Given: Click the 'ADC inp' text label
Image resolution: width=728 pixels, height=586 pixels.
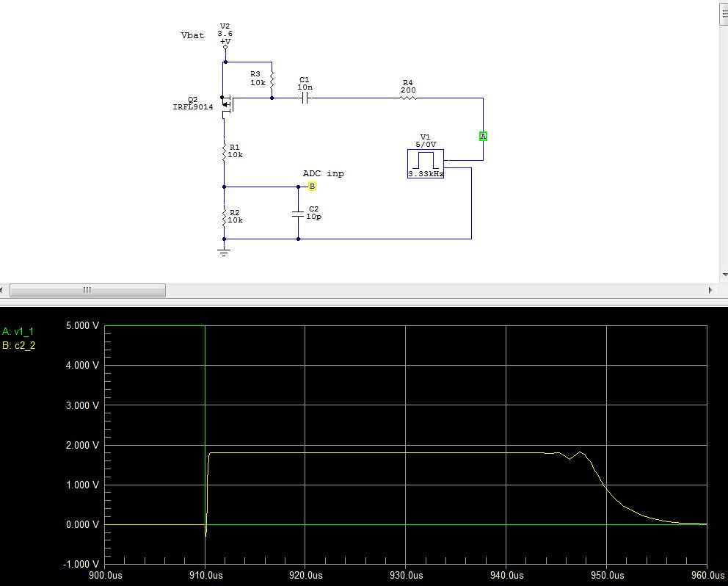Looking at the screenshot, I should tap(323, 174).
